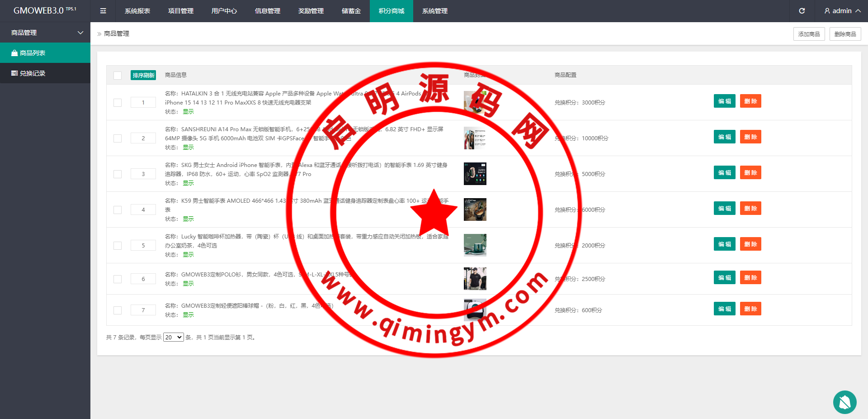
Task: Click the 兑换记录 list icon in sidebar
Action: pyautogui.click(x=14, y=73)
